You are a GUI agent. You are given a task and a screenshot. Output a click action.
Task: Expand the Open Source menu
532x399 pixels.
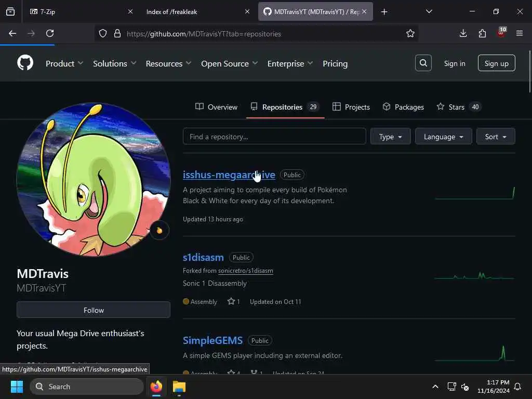(229, 63)
